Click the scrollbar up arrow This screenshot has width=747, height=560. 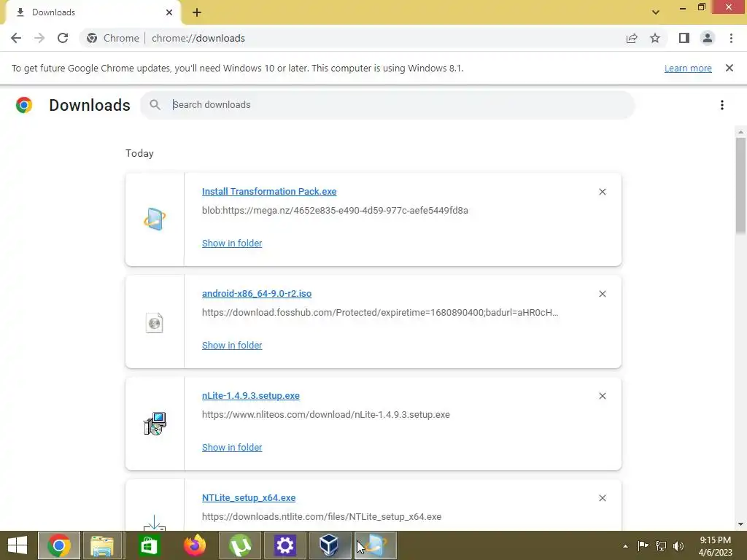(740, 132)
